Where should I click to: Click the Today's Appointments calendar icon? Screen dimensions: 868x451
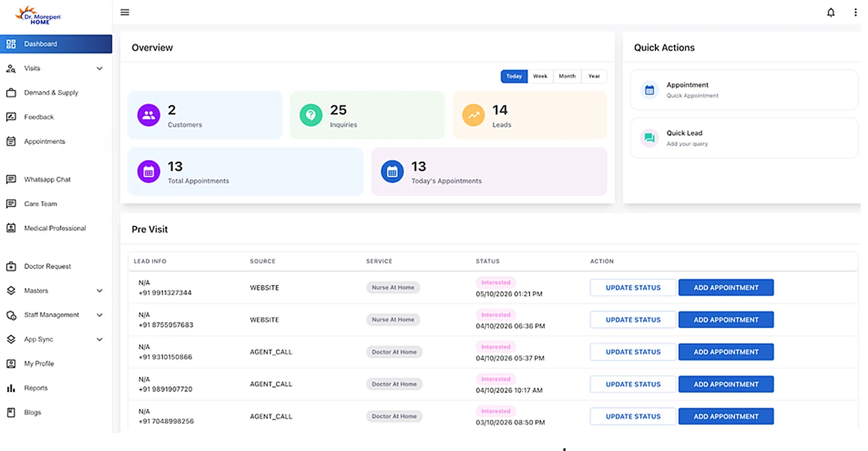[x=392, y=172]
